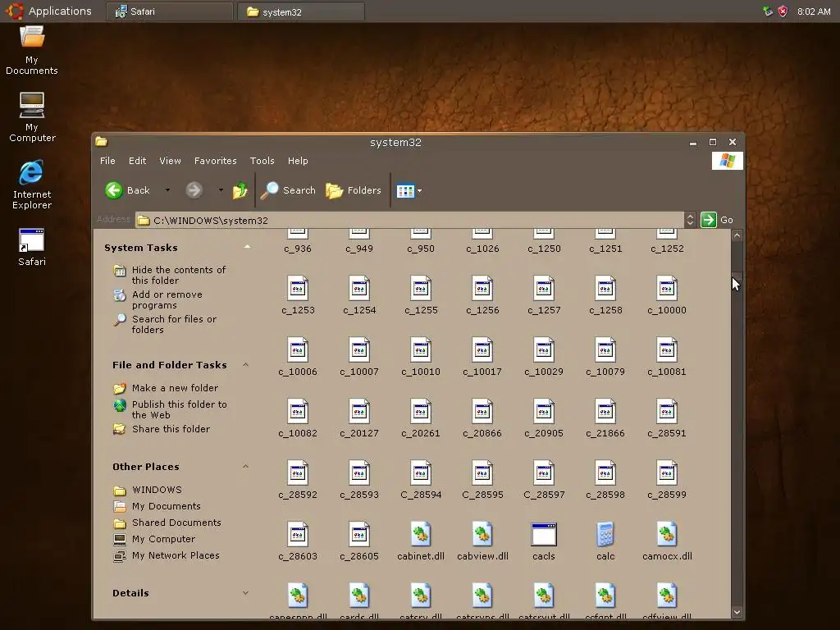Open Back history dropdown arrow
The image size is (840, 630).
pos(167,190)
